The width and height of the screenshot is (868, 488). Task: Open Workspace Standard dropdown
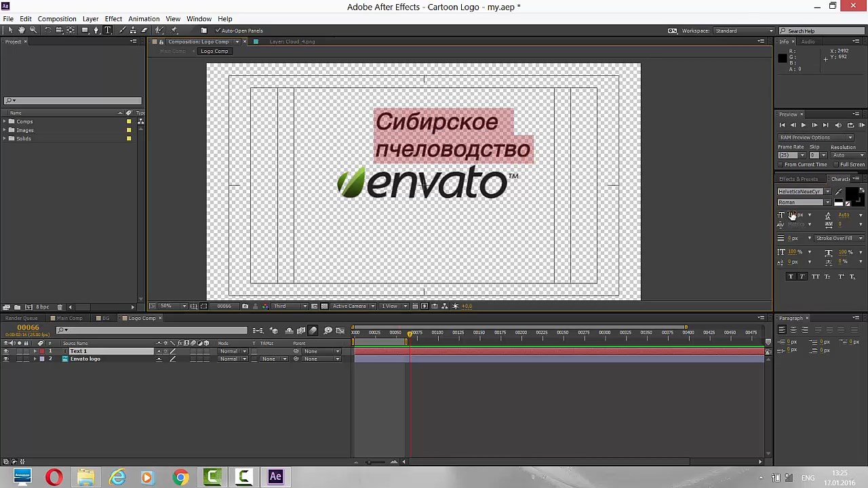point(744,30)
